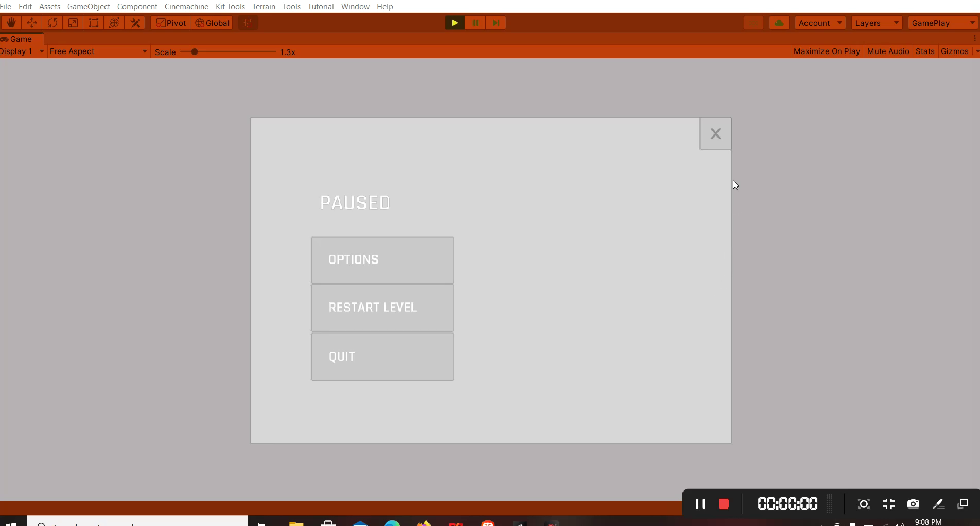Image resolution: width=980 pixels, height=526 pixels.
Task: Click the Play button
Action: tap(454, 23)
